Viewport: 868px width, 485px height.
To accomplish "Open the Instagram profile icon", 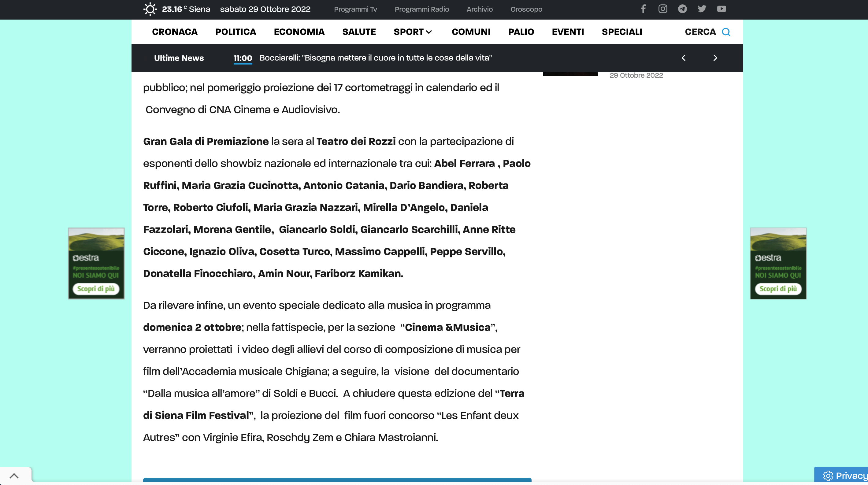I will pos(662,9).
